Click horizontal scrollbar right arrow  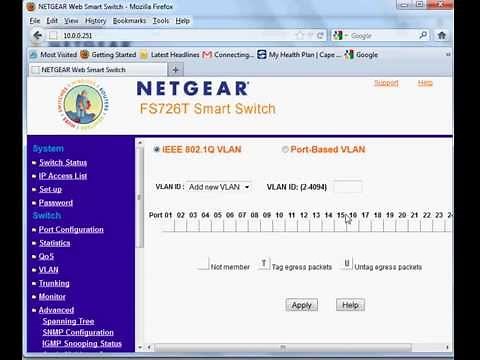[447, 348]
